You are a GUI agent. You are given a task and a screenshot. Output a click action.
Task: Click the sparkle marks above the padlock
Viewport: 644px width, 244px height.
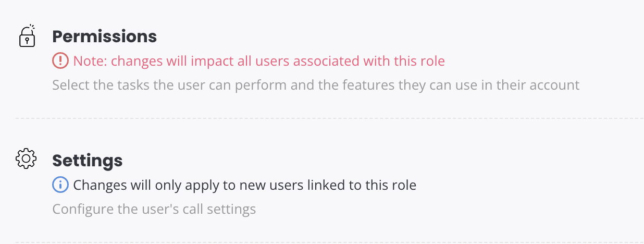tap(32, 27)
